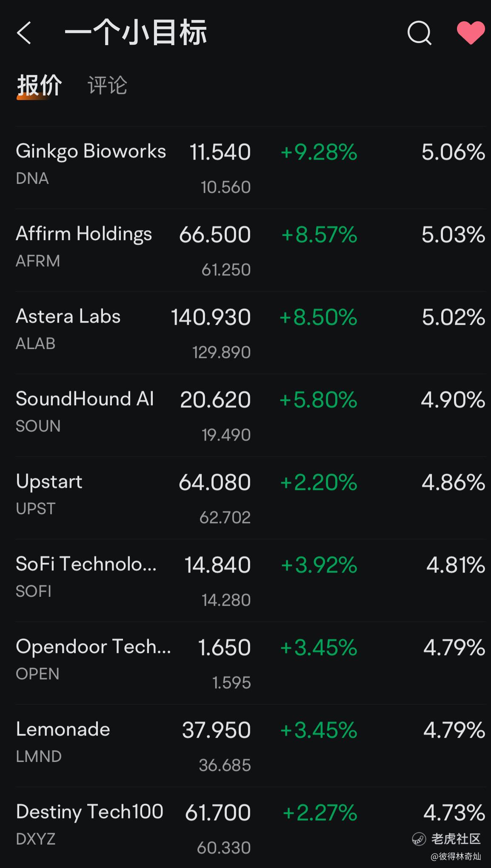Click the 一个小目标 page title
This screenshot has height=868, width=491.
[x=136, y=33]
